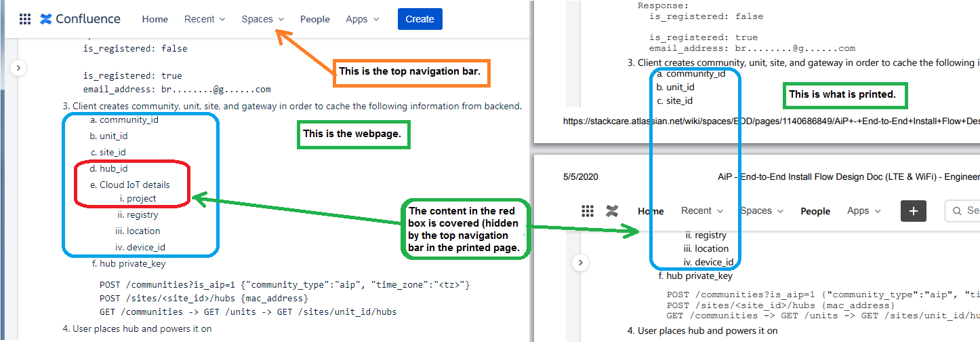980x342 pixels.
Task: Open People in the printed page header
Action: (x=815, y=211)
